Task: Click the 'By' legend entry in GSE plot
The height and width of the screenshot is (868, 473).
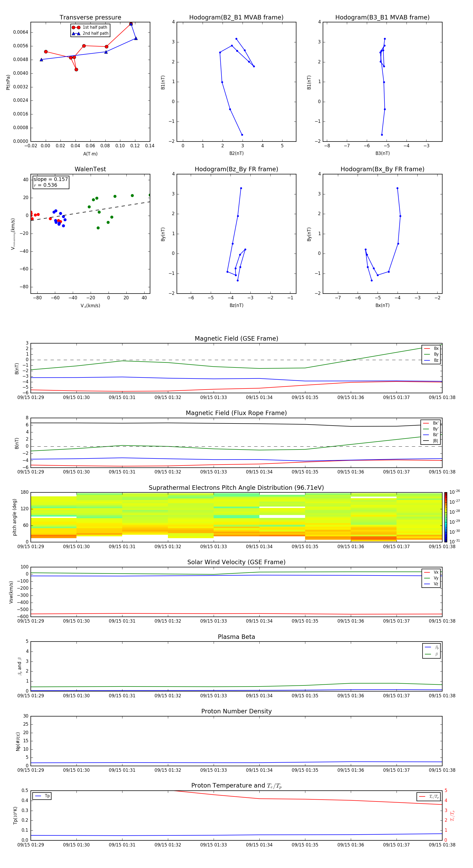Action: [x=431, y=354]
